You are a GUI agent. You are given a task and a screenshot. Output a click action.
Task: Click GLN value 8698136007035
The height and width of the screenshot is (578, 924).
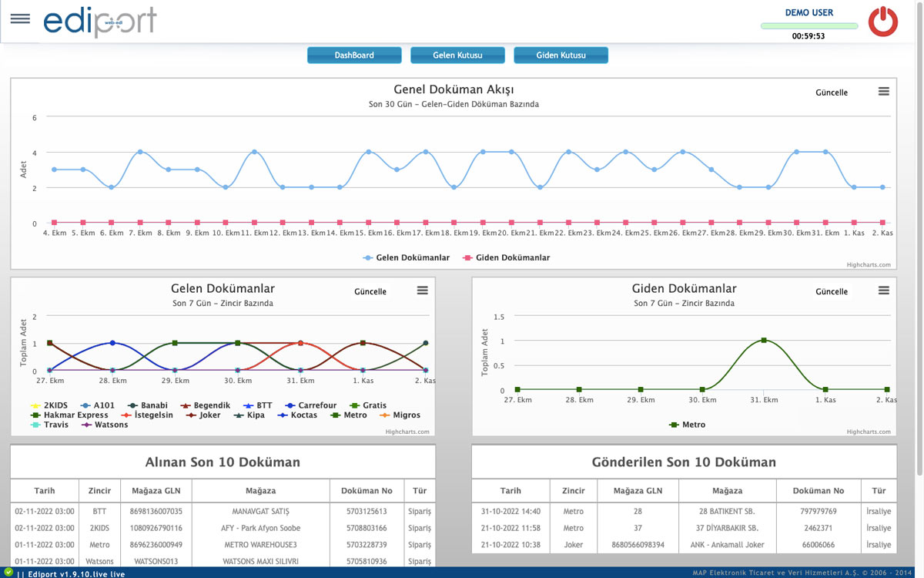point(156,512)
